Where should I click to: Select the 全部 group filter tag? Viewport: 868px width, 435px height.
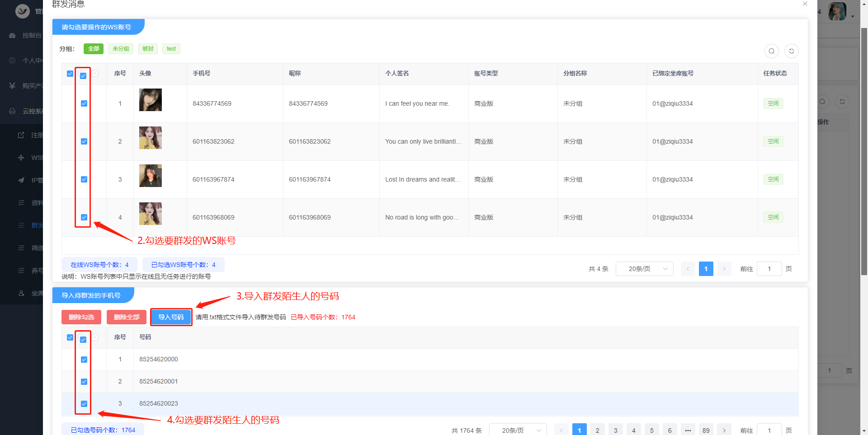(94, 49)
